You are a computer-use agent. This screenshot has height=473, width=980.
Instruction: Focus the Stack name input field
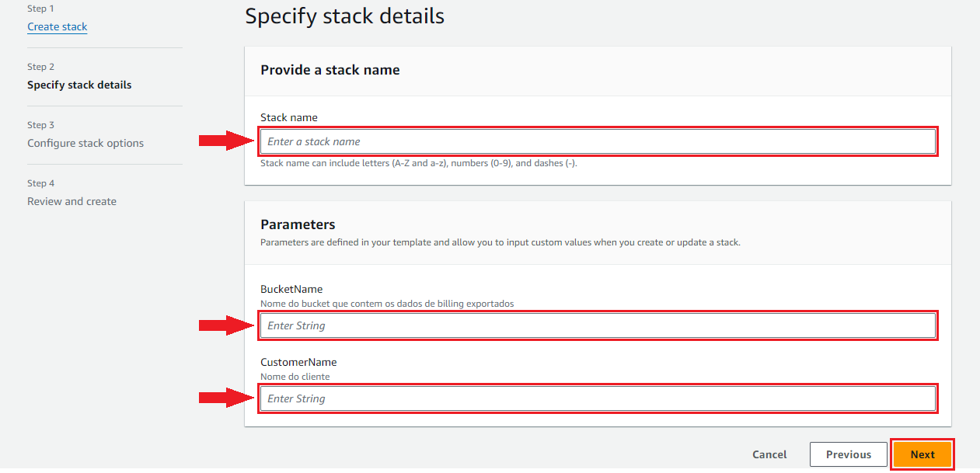tap(598, 141)
